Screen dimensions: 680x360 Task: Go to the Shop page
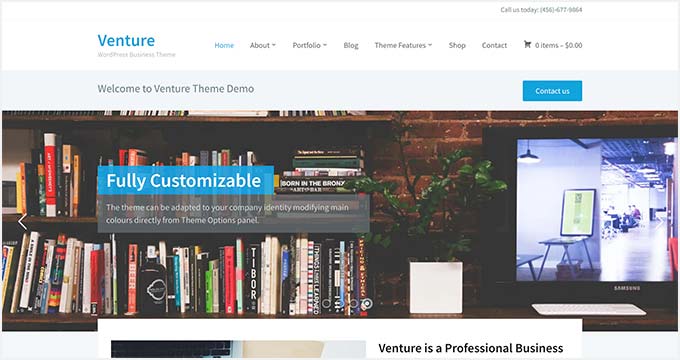457,45
